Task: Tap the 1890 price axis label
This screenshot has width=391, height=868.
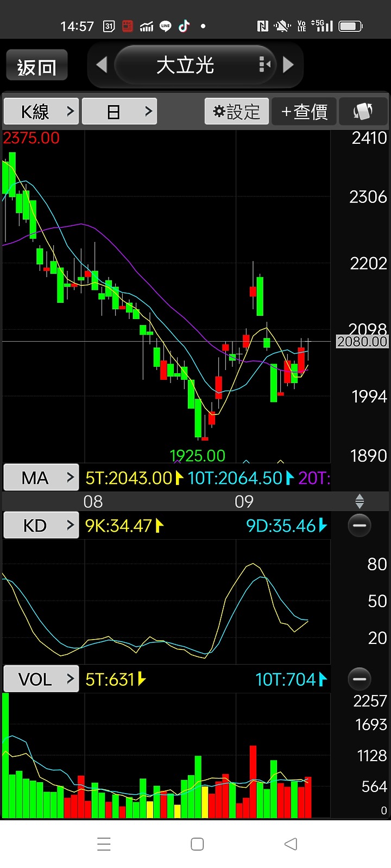Action: 369,456
